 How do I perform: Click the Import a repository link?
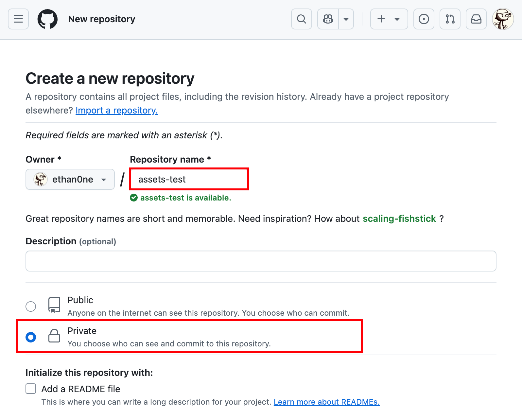click(x=117, y=111)
